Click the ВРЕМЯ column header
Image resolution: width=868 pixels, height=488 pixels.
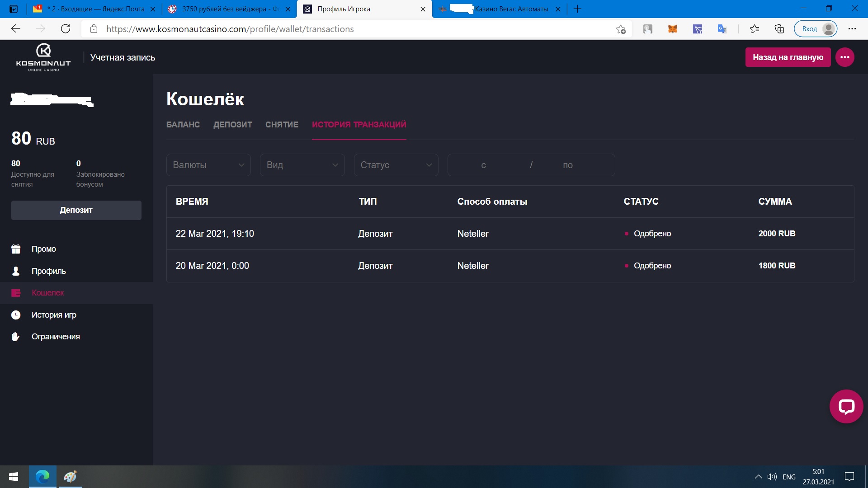click(192, 202)
